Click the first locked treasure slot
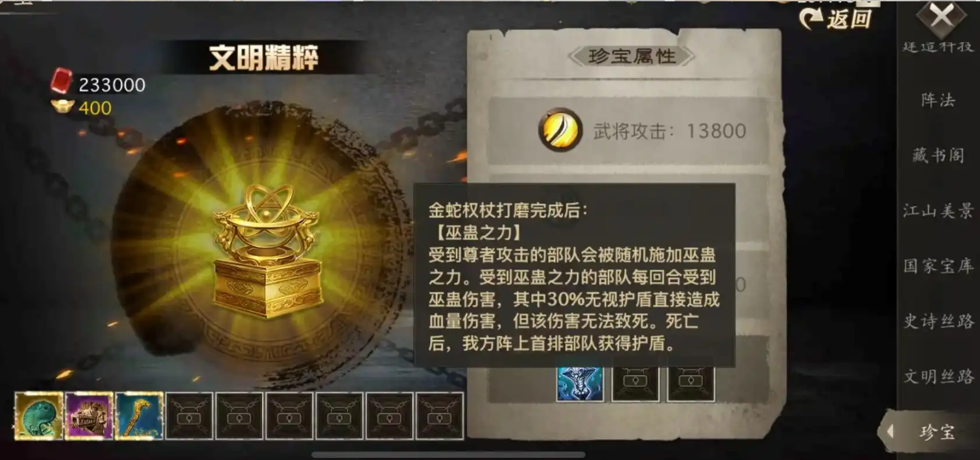This screenshot has height=460, width=980. (189, 416)
